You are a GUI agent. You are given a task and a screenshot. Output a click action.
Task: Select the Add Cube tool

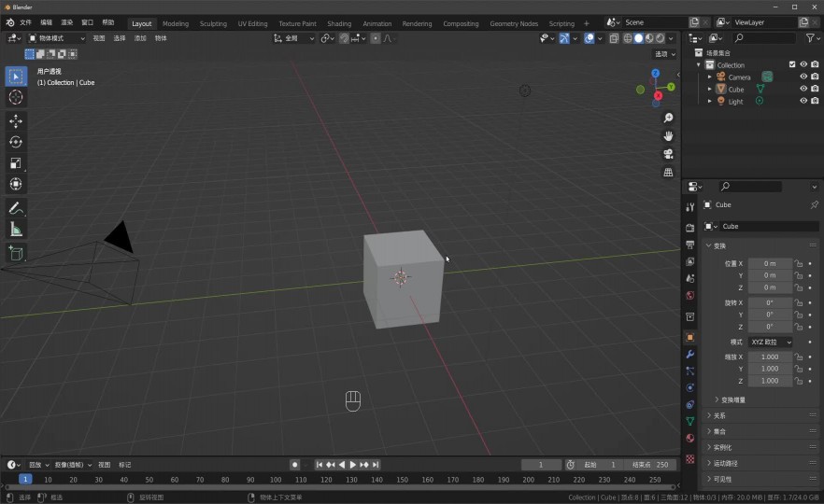[x=16, y=253]
